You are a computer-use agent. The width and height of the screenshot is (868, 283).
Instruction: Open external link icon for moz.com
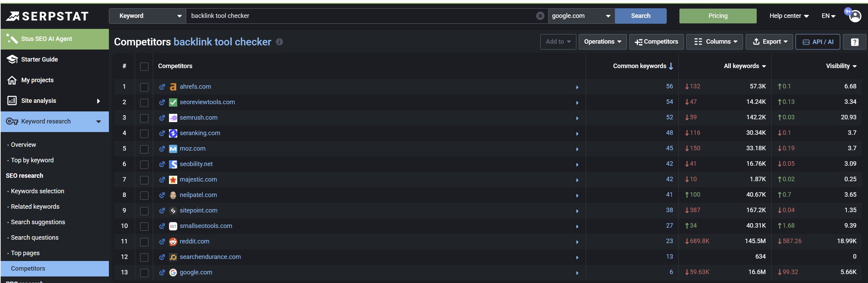click(162, 149)
